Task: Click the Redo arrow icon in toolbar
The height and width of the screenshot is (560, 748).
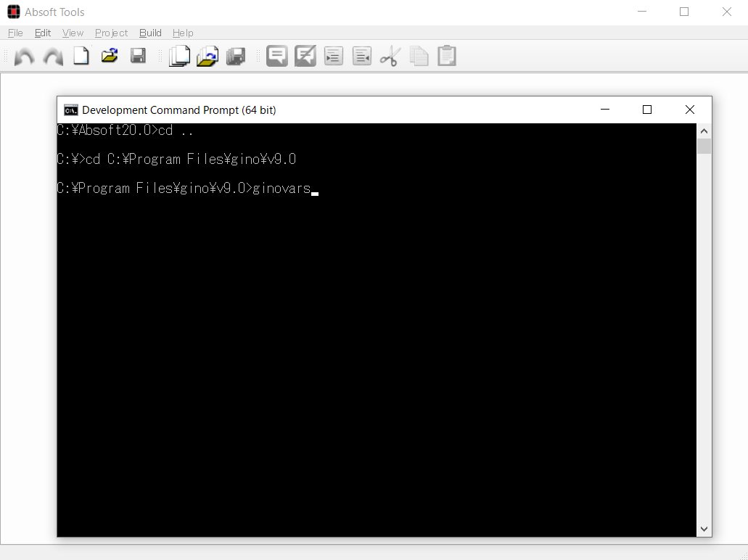Action: pos(53,57)
